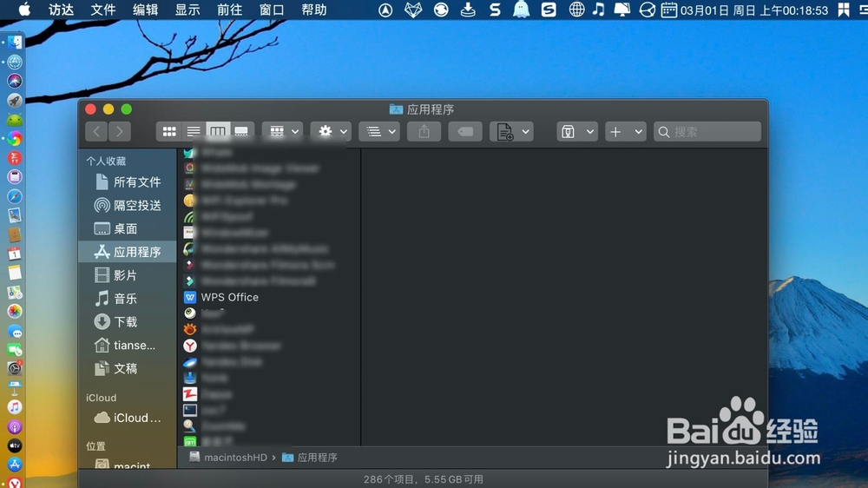
Task: Open Calendar from the Dock
Action: (x=15, y=254)
